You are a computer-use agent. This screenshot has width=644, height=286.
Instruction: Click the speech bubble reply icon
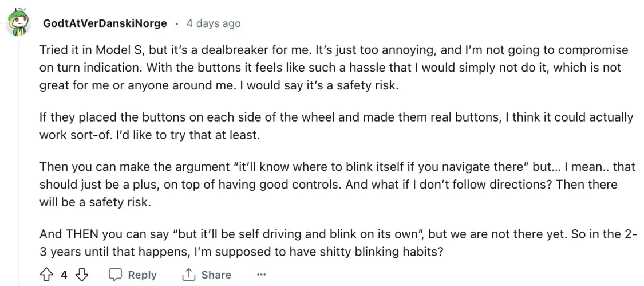pos(115,275)
